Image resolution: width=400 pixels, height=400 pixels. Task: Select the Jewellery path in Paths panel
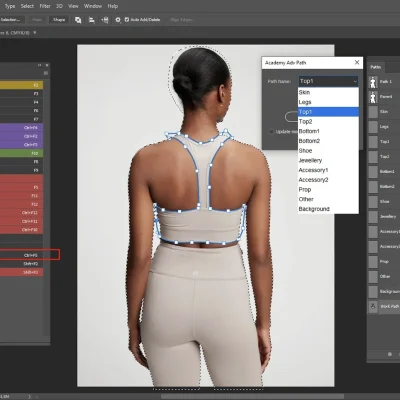pos(384,216)
